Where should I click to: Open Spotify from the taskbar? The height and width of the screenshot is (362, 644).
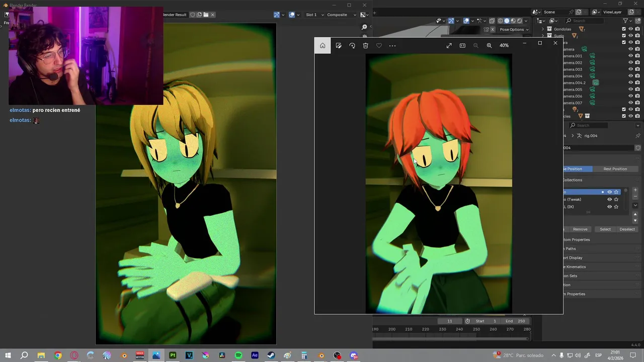238,355
